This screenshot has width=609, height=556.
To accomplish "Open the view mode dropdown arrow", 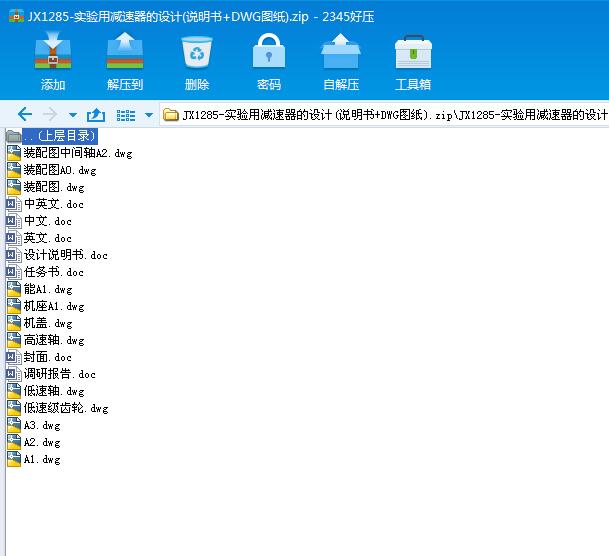I will [149, 115].
